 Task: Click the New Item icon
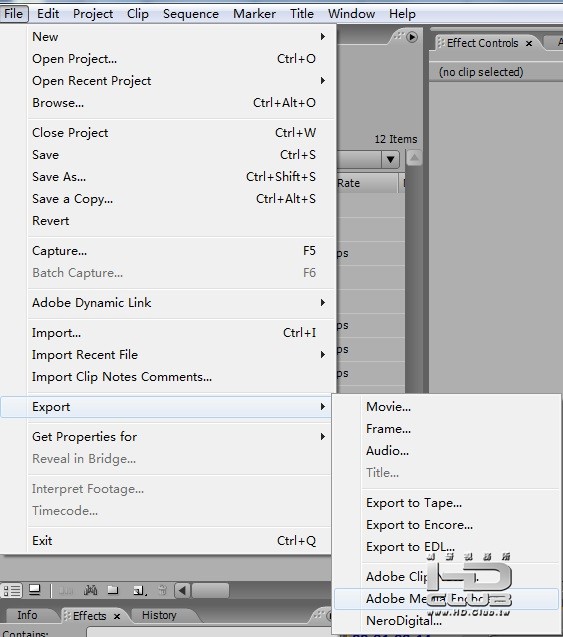(139, 591)
